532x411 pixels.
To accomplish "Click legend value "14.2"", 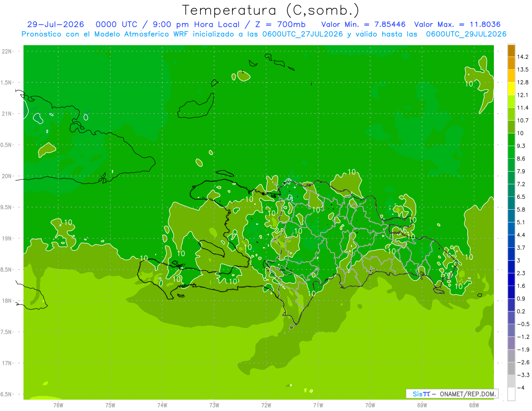I will tap(523, 57).
